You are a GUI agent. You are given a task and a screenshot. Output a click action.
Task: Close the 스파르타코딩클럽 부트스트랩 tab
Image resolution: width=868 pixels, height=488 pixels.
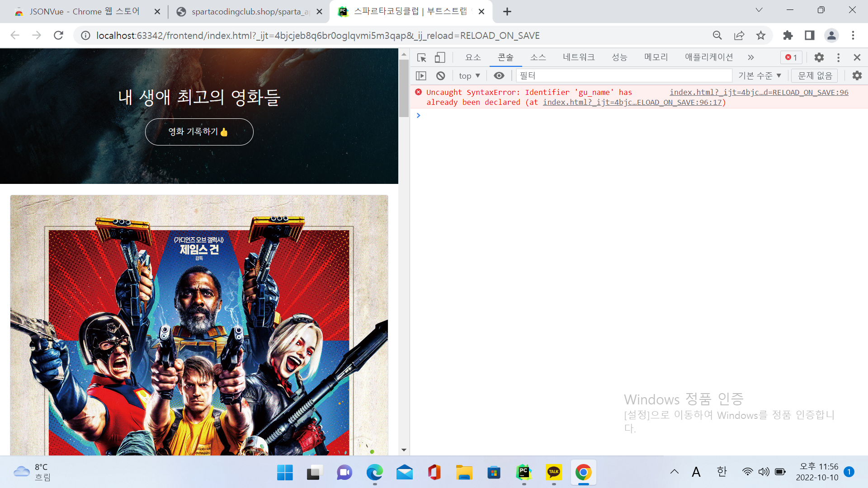click(x=481, y=12)
